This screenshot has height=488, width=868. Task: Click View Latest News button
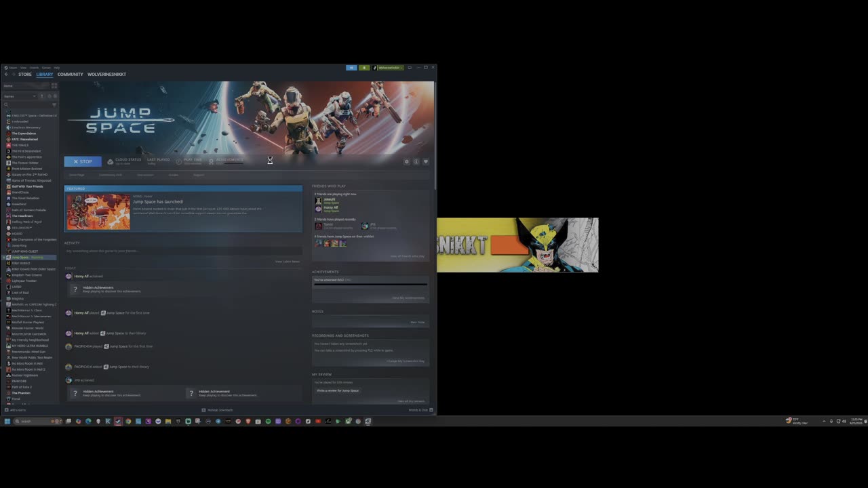click(288, 262)
